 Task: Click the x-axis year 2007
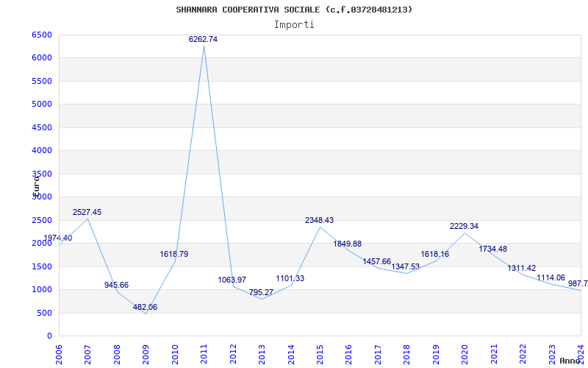[87, 354]
